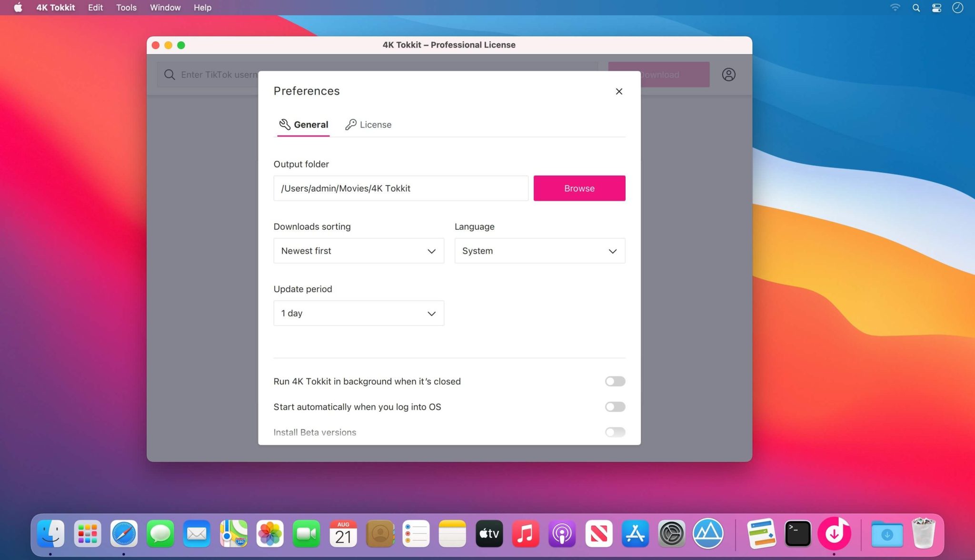Click the Finder icon in dock
This screenshot has width=975, height=560.
click(51, 533)
